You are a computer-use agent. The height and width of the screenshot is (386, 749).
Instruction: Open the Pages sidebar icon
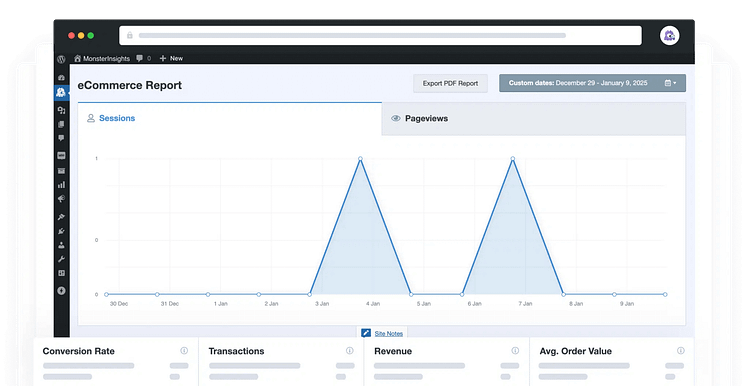pyautogui.click(x=61, y=124)
